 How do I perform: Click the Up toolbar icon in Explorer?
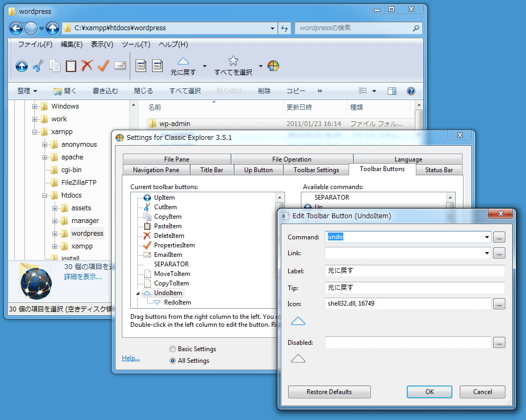(x=22, y=66)
